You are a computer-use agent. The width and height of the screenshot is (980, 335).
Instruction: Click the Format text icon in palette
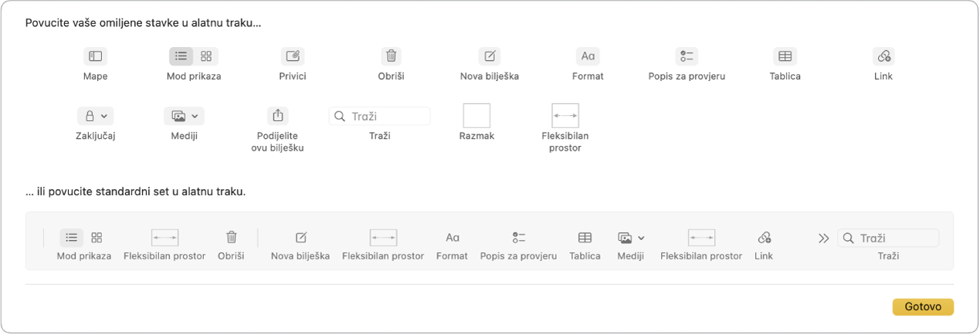[588, 56]
